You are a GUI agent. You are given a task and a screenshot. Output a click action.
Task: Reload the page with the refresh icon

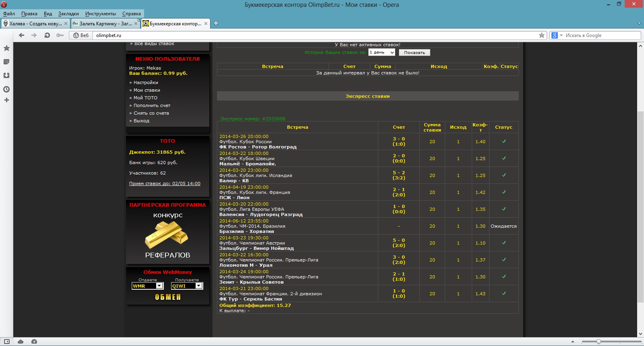[x=47, y=35]
